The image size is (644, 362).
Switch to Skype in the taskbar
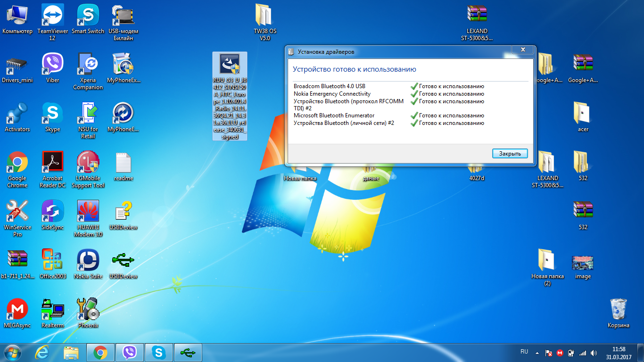click(x=159, y=353)
